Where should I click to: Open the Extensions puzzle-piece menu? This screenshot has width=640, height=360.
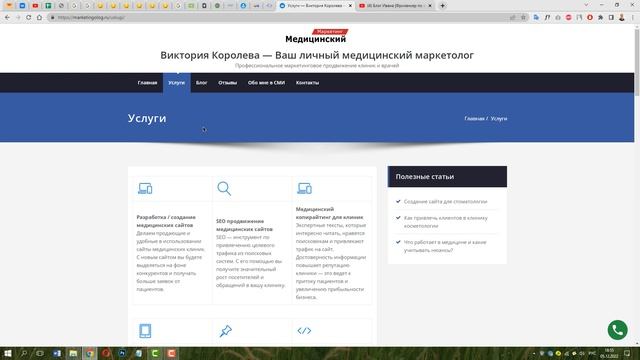(x=600, y=18)
